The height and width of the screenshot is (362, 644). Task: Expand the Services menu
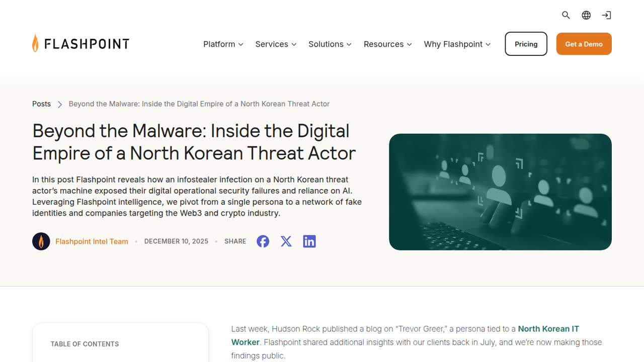point(276,44)
